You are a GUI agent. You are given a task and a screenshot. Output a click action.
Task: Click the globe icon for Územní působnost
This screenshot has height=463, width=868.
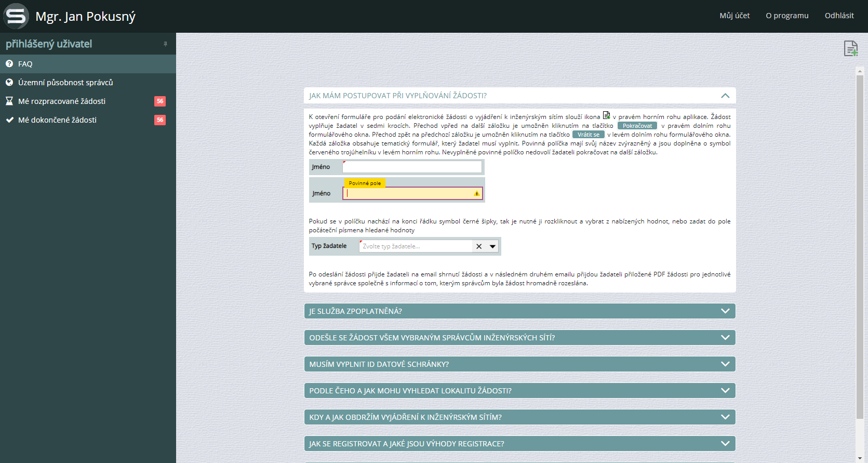9,82
